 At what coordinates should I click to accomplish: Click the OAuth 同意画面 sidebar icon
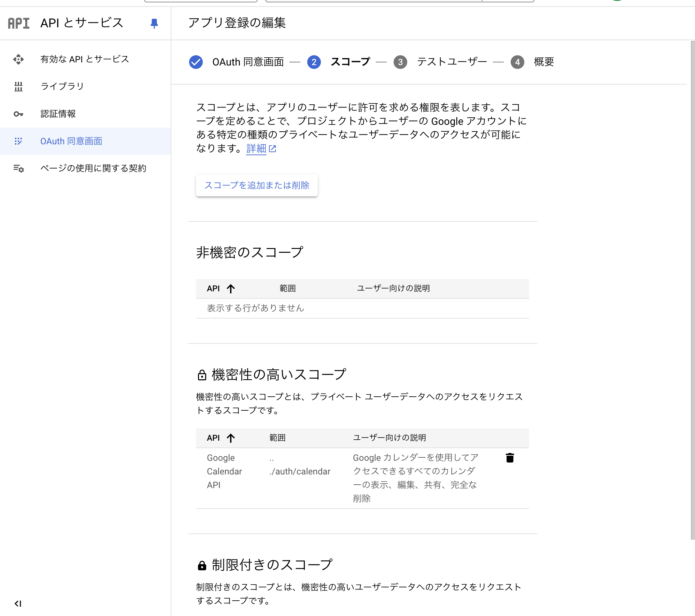click(18, 141)
